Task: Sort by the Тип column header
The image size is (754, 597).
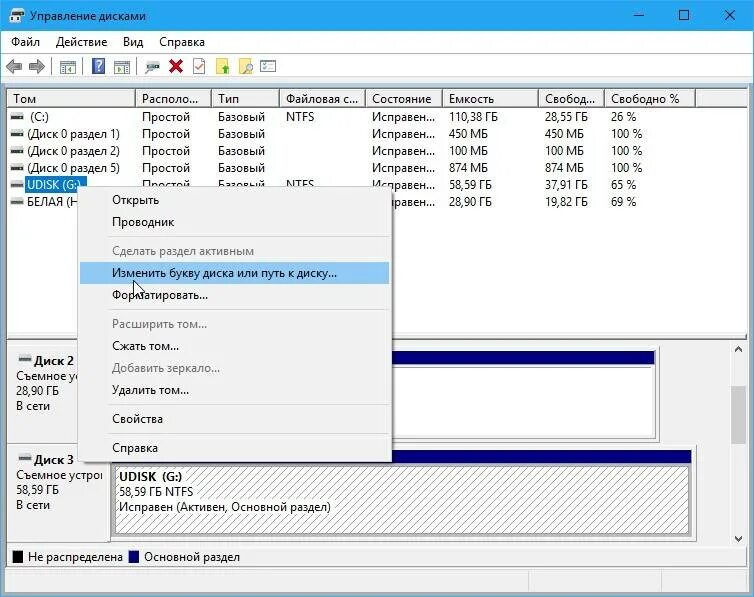Action: pyautogui.click(x=245, y=99)
